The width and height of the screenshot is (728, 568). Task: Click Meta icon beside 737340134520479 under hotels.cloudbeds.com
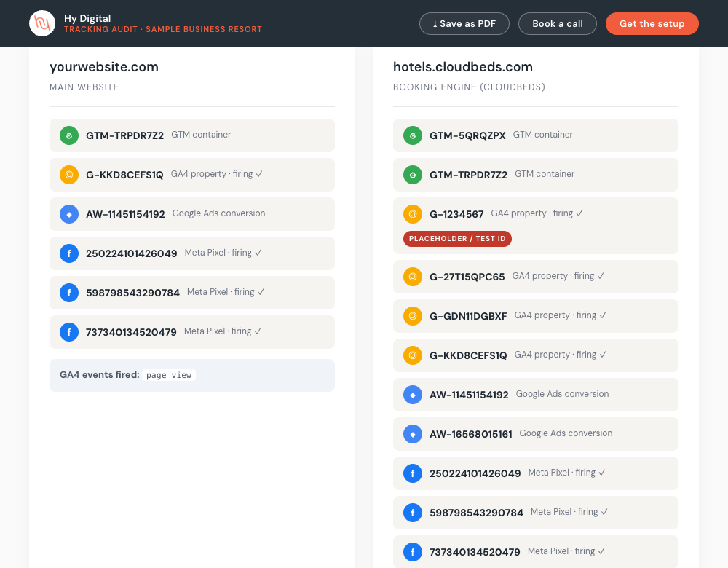pyautogui.click(x=413, y=552)
